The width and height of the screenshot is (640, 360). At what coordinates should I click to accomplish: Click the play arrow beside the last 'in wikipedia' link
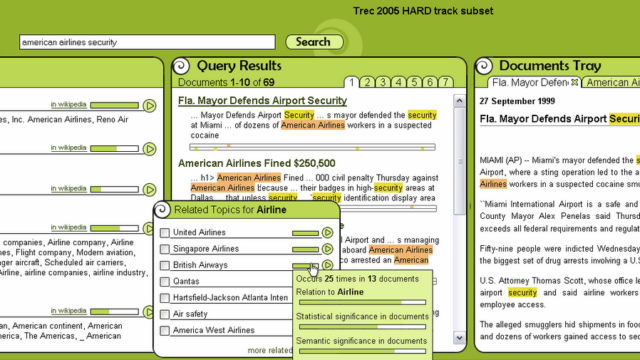(x=149, y=312)
